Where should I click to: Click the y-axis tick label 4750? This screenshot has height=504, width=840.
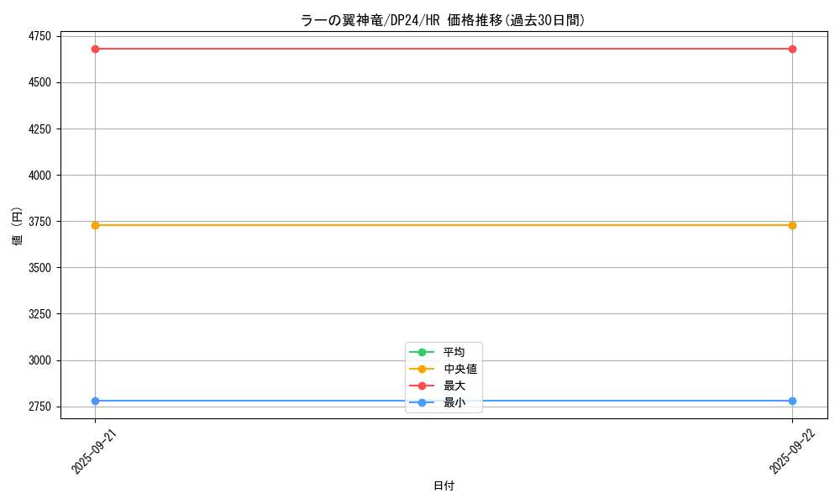(39, 36)
